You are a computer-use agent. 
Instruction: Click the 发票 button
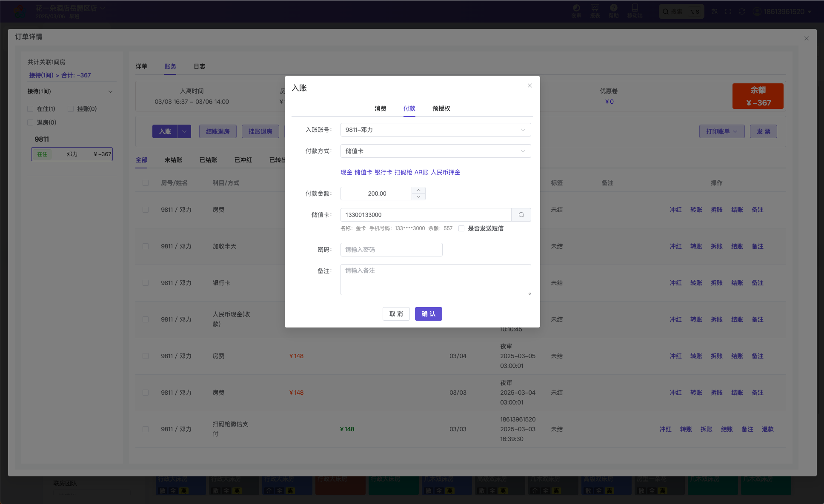tap(764, 131)
